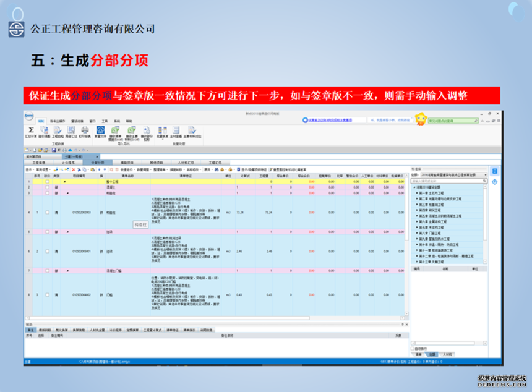Click the 局部汇总 ribbon icon

pos(71,130)
